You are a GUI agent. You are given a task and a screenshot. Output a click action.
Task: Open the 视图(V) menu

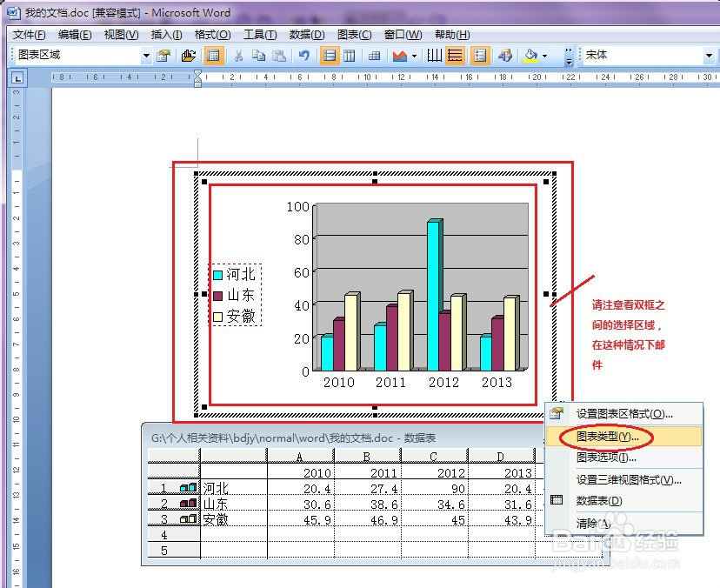pyautogui.click(x=121, y=35)
